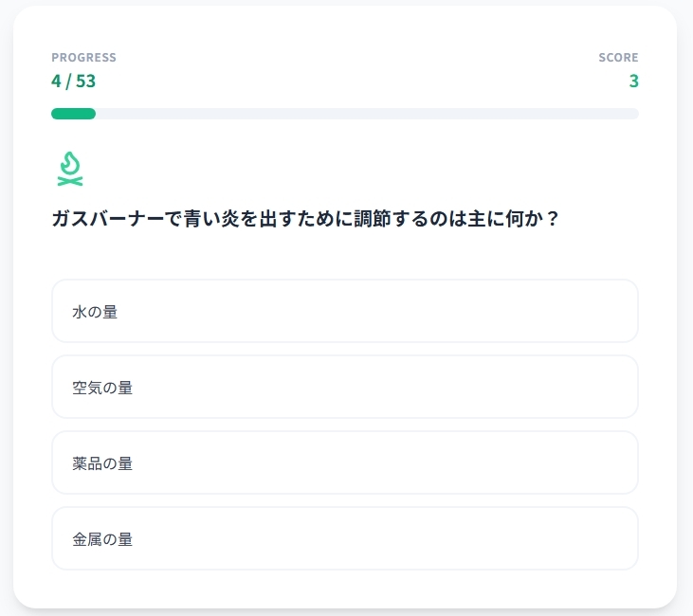693x616 pixels.
Task: Click the score value 3
Action: pyautogui.click(x=633, y=81)
